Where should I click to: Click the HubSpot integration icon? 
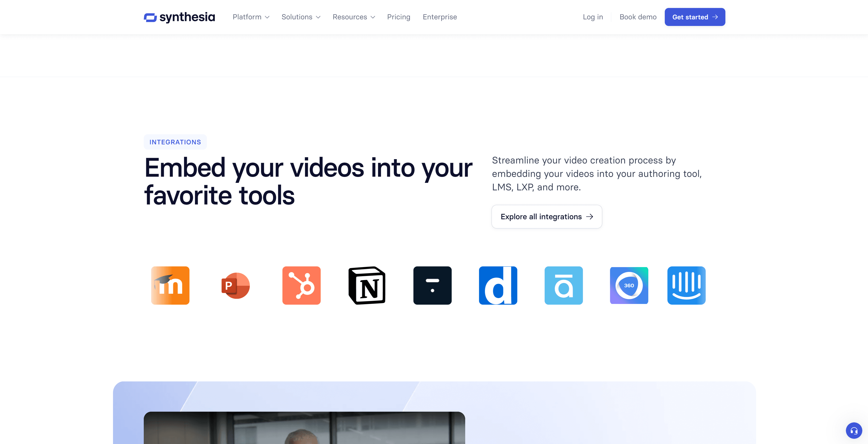301,285
